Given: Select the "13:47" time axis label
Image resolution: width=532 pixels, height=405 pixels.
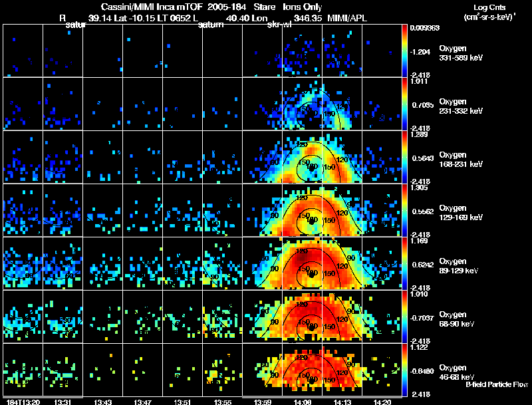Looking at the screenshot, I should point(142,402).
